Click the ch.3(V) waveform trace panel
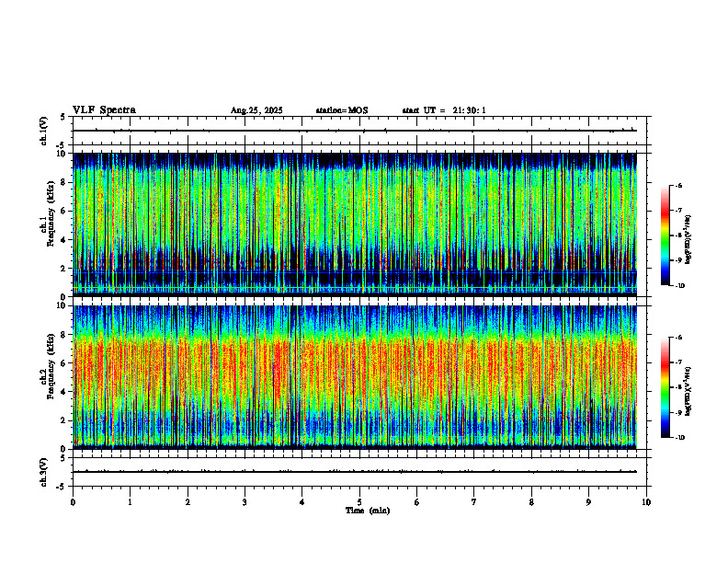The width and height of the screenshot is (728, 563). click(361, 472)
